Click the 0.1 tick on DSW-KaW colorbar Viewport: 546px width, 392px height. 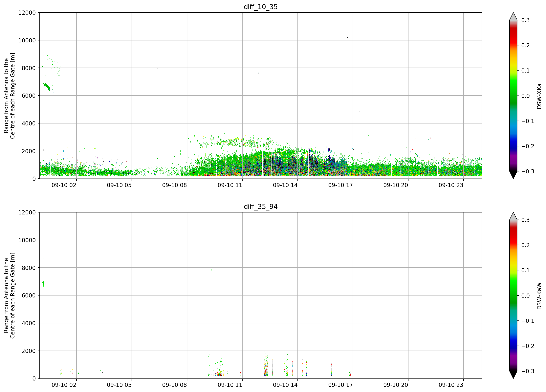[526, 270]
